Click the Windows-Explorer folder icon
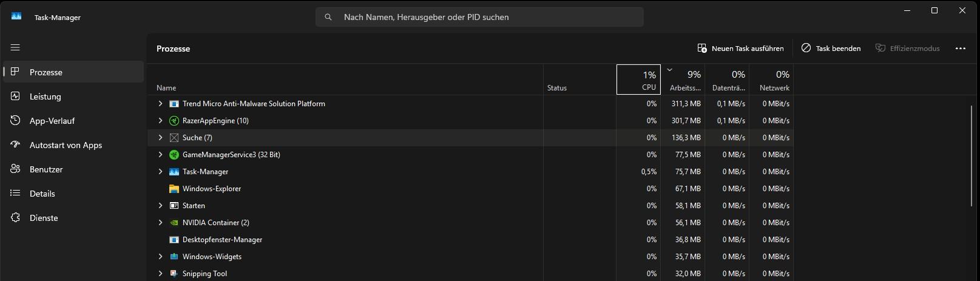The width and height of the screenshot is (980, 281). (174, 189)
